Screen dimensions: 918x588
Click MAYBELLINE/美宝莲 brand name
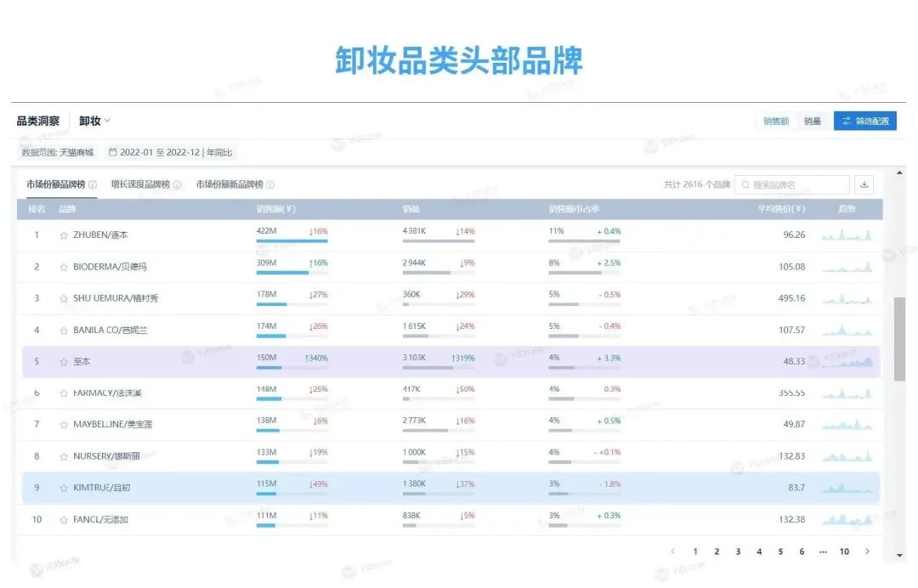112,425
